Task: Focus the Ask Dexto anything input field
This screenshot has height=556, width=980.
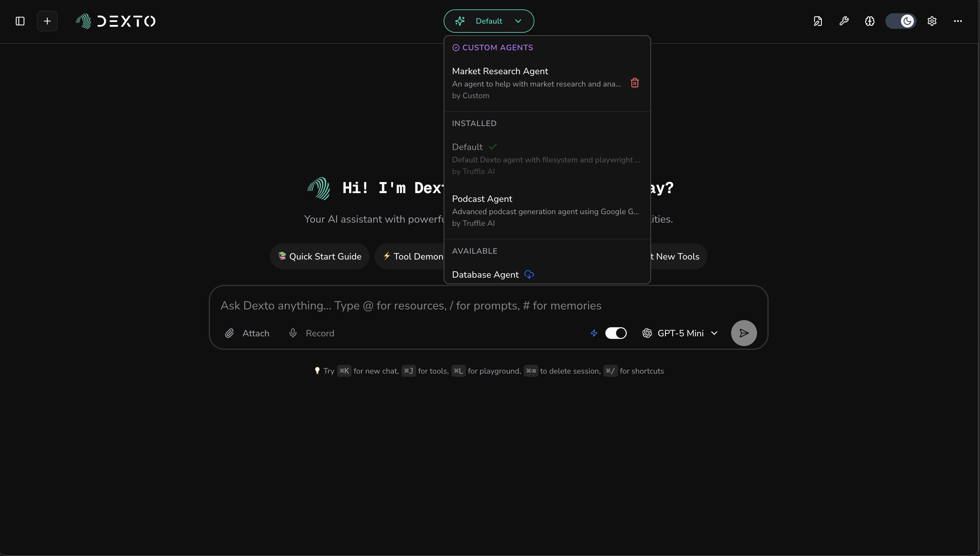Action: pos(411,306)
